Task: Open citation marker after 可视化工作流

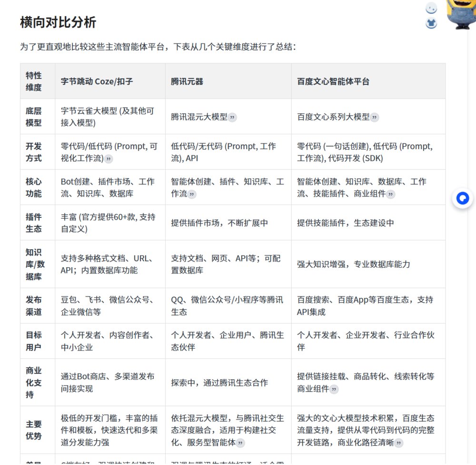Action: tap(109, 159)
